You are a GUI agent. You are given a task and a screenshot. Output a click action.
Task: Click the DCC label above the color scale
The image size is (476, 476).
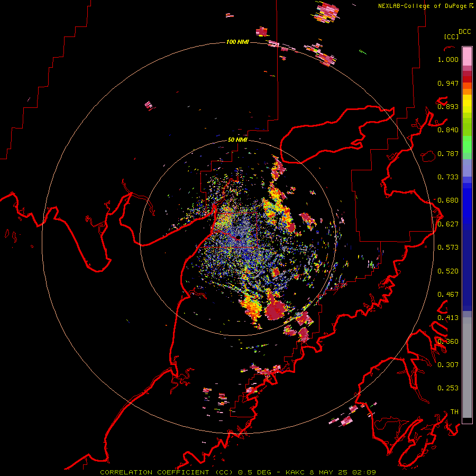click(x=465, y=32)
